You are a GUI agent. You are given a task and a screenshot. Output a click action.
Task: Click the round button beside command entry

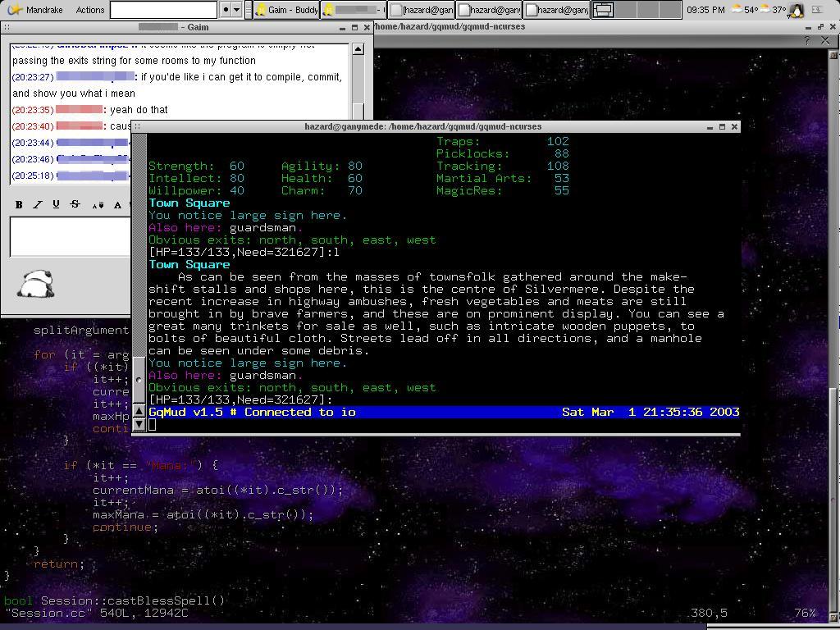226,10
